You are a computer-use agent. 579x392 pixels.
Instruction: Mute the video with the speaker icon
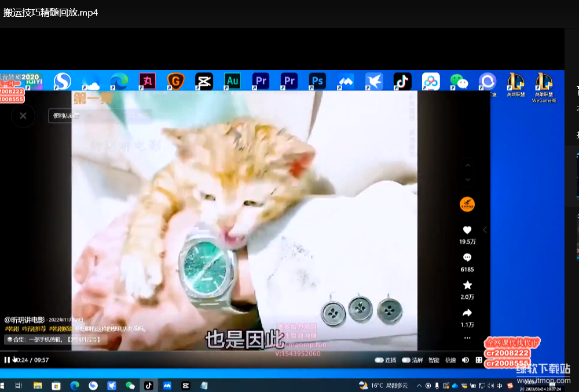pos(466,360)
